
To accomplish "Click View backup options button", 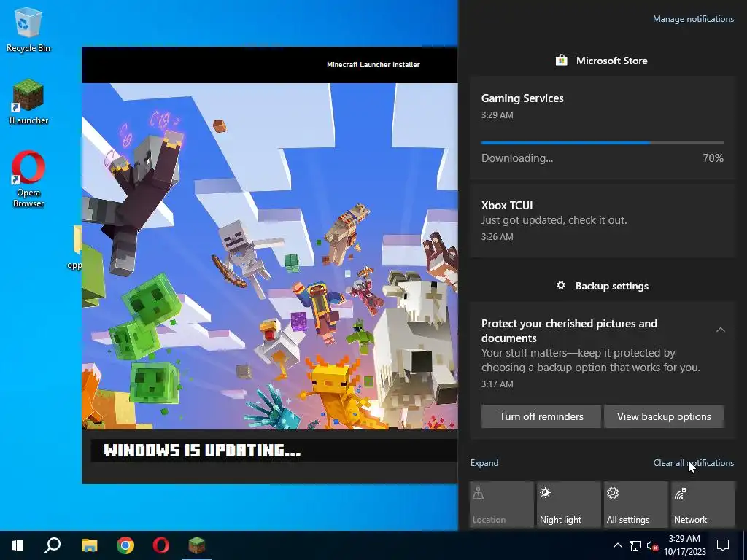I will click(664, 416).
